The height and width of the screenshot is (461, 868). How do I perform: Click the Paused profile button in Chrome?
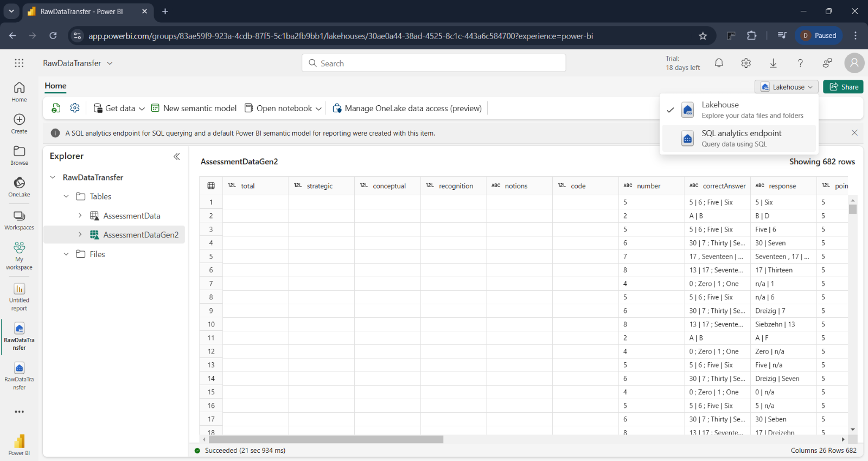[819, 36]
